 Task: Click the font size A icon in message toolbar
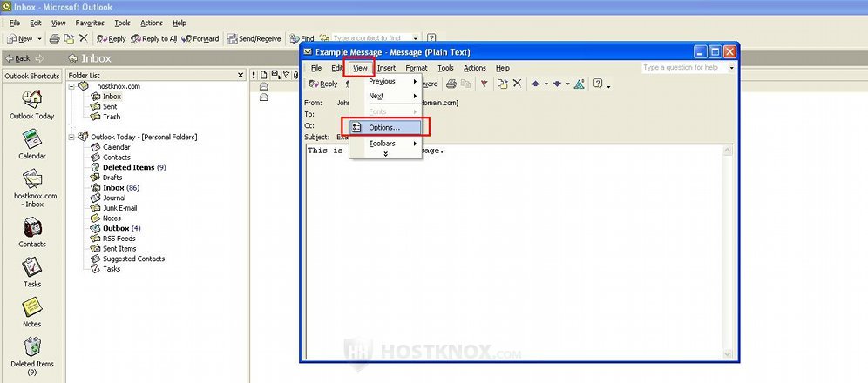point(579,84)
